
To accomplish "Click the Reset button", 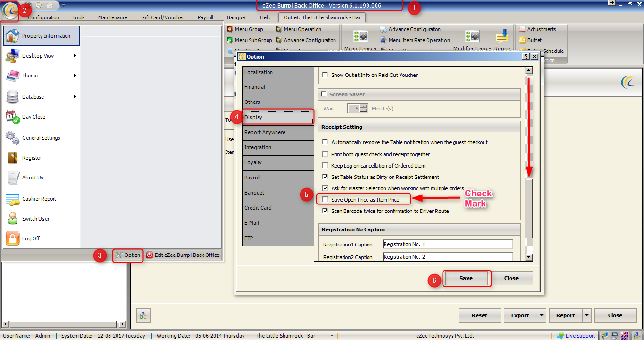I will [x=480, y=315].
